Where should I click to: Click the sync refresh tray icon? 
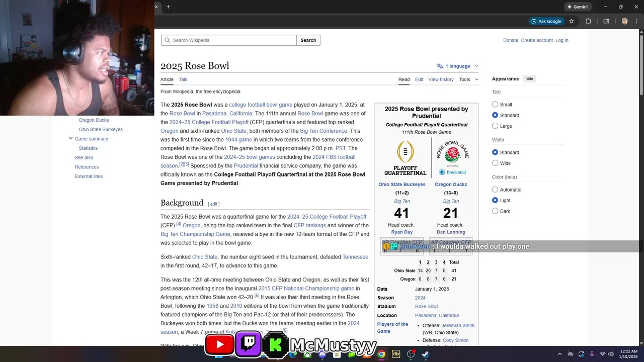(581, 354)
